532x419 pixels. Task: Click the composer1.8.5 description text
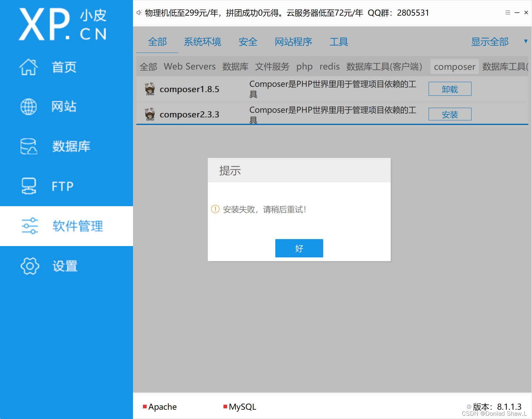(x=332, y=89)
